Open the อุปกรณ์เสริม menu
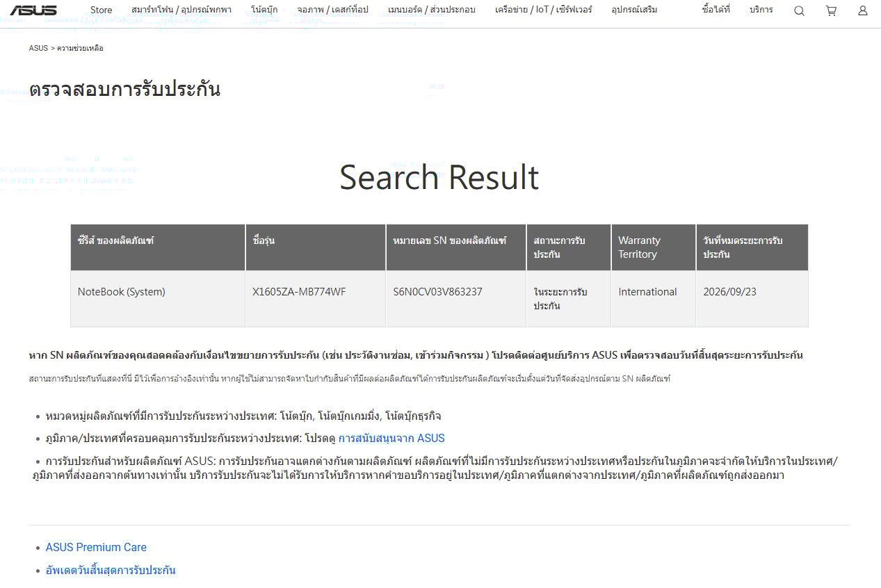 634,10
